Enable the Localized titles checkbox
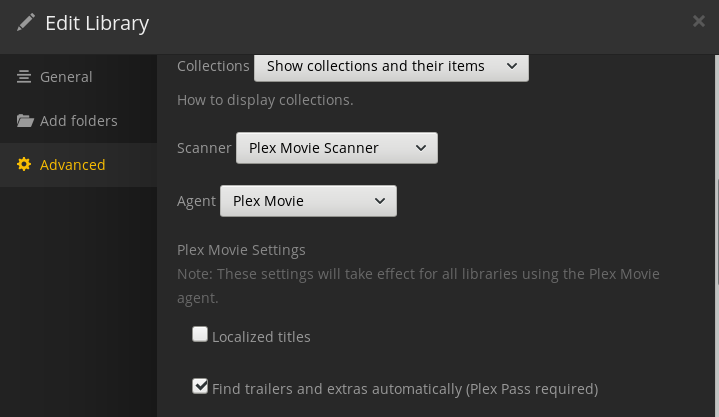Image resolution: width=719 pixels, height=417 pixels. pyautogui.click(x=200, y=334)
